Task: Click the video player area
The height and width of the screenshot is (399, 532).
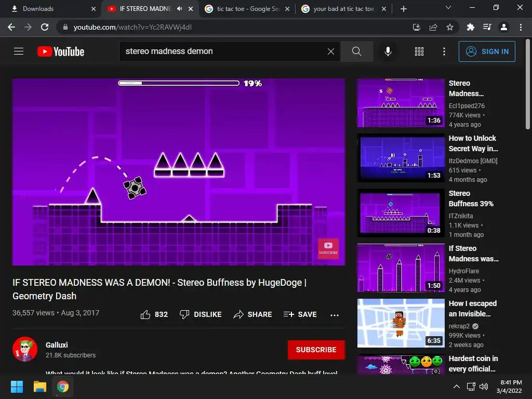Action: point(179,171)
